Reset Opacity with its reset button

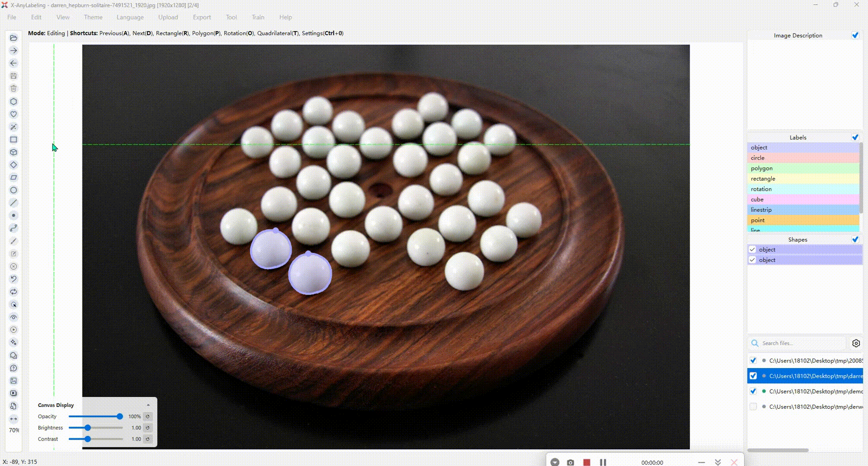click(148, 416)
